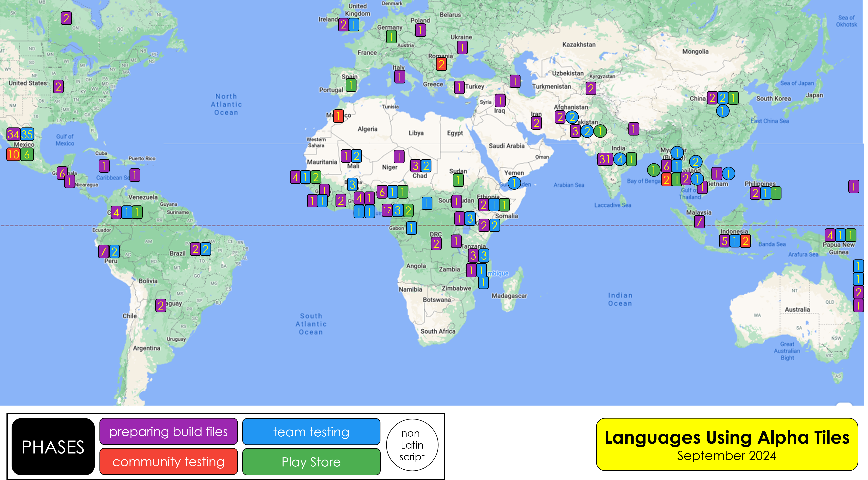
Task: Click the Kazakhstan country label
Action: point(579,45)
